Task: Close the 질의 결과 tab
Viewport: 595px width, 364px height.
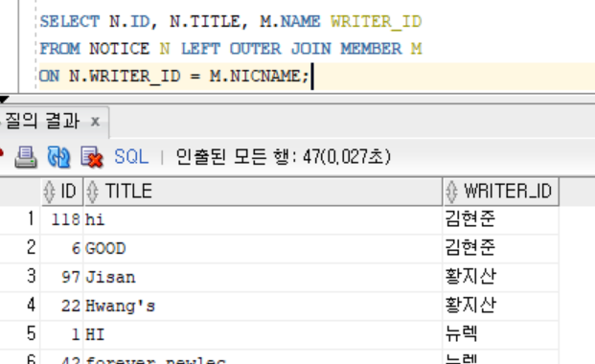Action: (95, 122)
